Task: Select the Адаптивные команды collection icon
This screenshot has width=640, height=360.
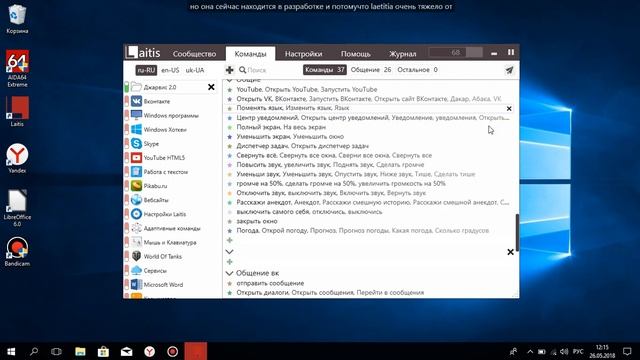Action: (136, 228)
